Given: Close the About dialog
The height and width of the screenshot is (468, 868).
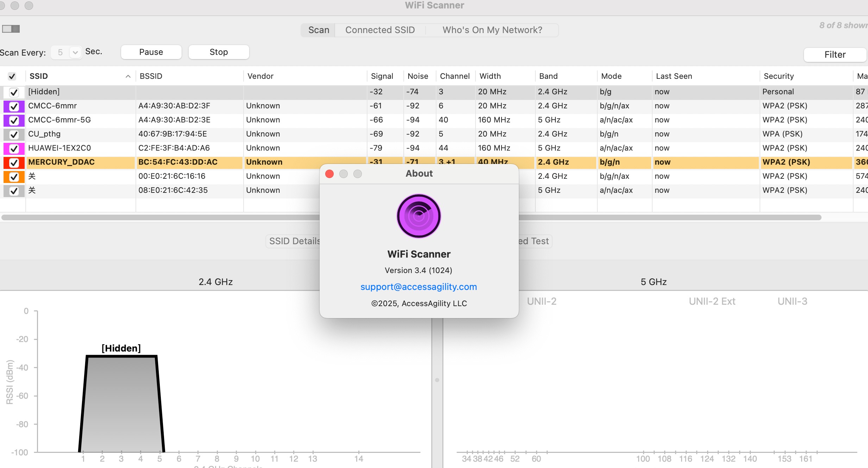Looking at the screenshot, I should pos(329,174).
